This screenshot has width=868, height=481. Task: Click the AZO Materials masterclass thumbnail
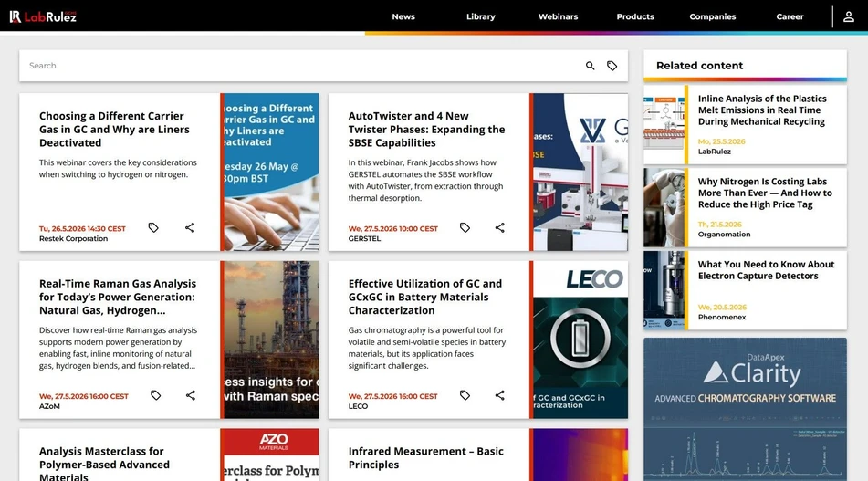pyautogui.click(x=271, y=455)
